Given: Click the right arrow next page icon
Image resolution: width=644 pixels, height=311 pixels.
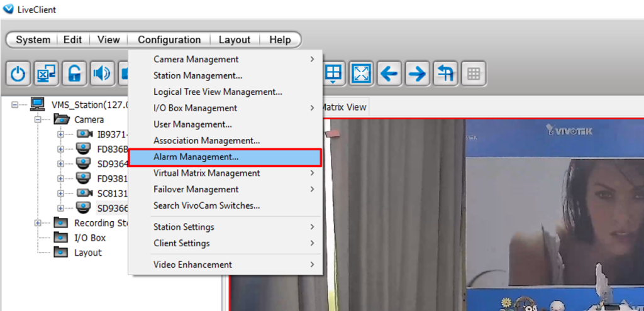Looking at the screenshot, I should 417,74.
